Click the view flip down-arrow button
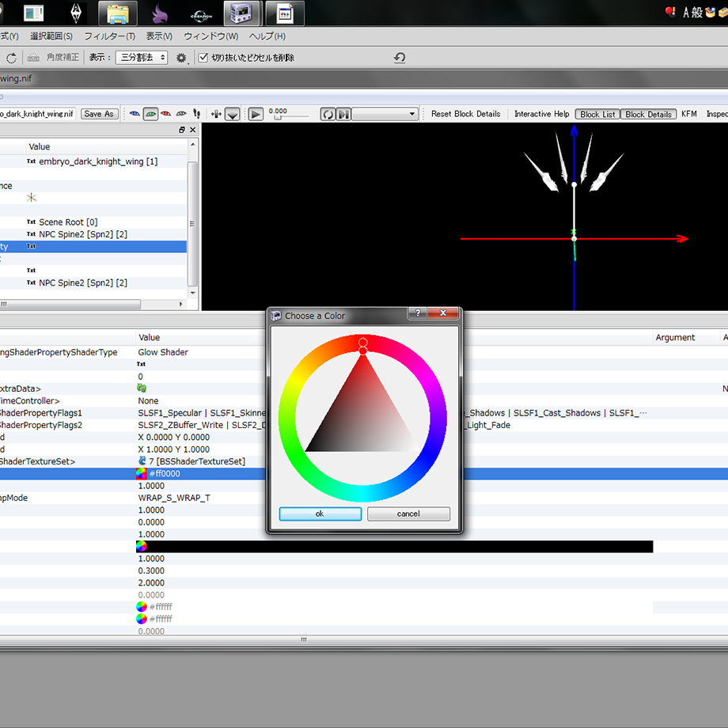The width and height of the screenshot is (728, 728). coord(232,114)
